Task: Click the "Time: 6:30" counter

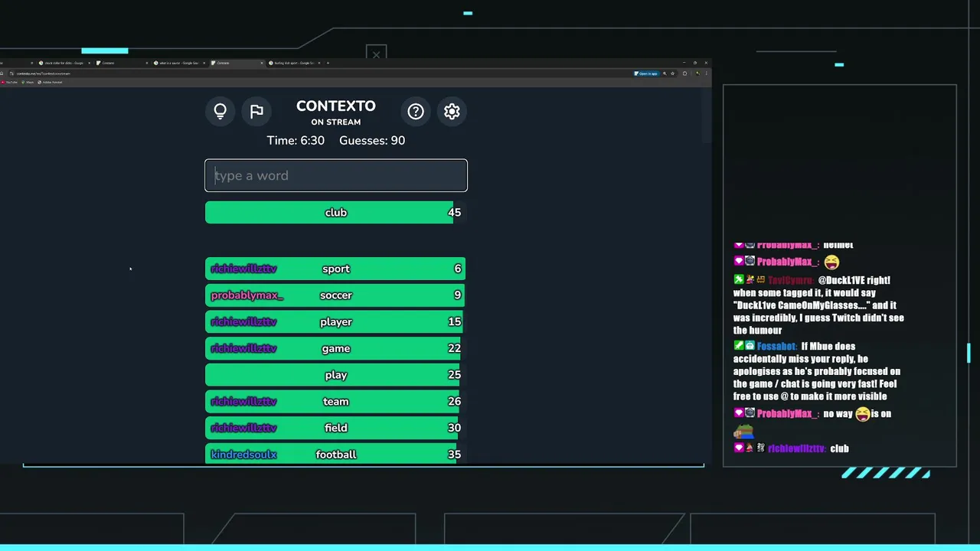Action: 296,140
